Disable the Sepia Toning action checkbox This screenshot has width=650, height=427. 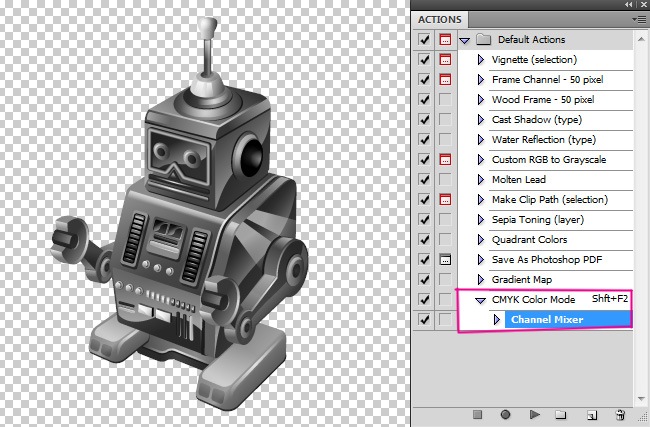[x=424, y=220]
